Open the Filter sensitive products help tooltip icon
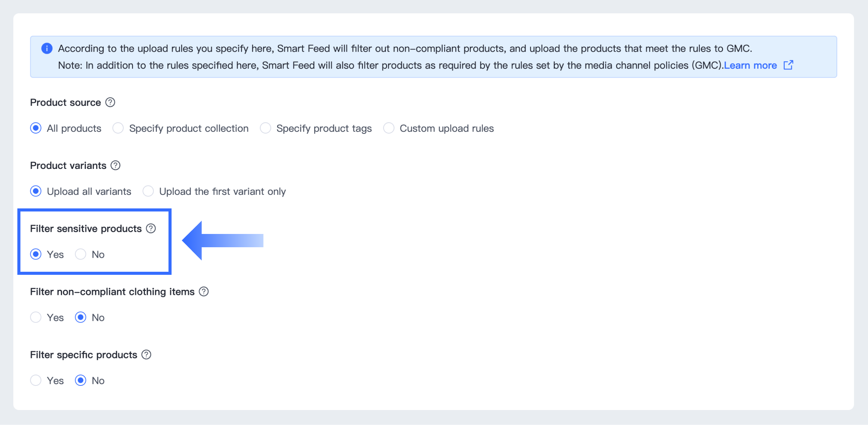 pyautogui.click(x=151, y=228)
